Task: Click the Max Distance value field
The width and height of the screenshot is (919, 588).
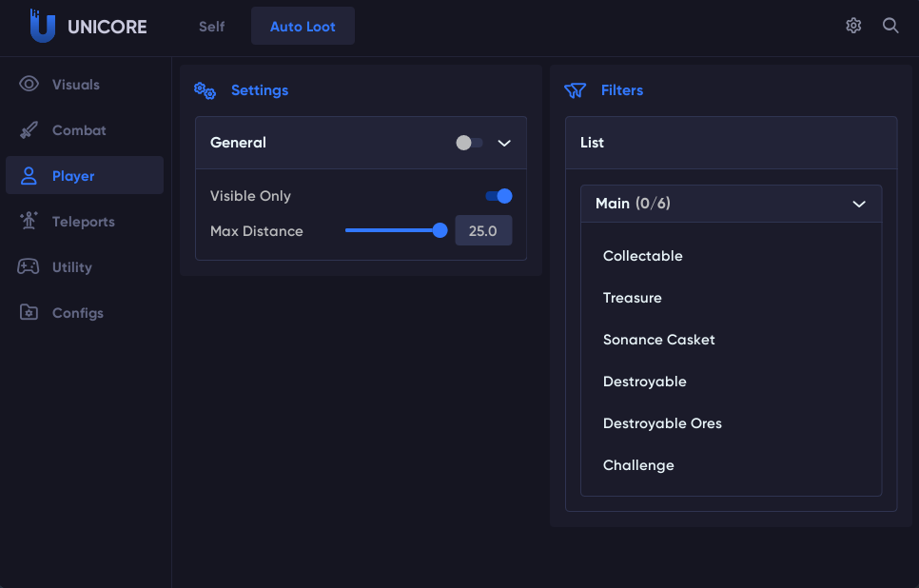Action: (x=483, y=230)
